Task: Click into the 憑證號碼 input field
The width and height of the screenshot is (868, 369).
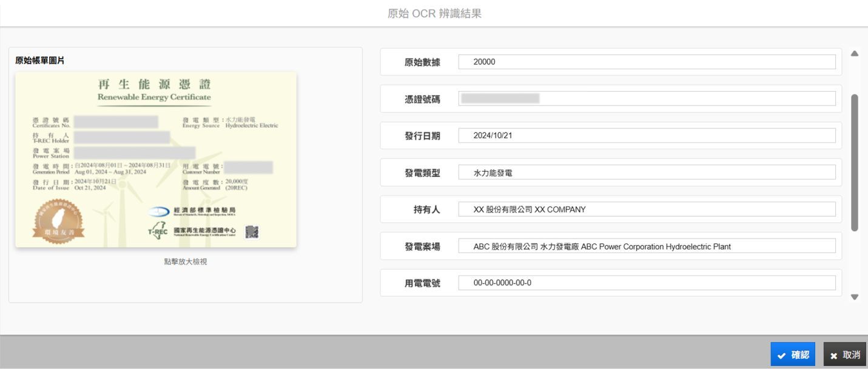Action: pos(647,99)
